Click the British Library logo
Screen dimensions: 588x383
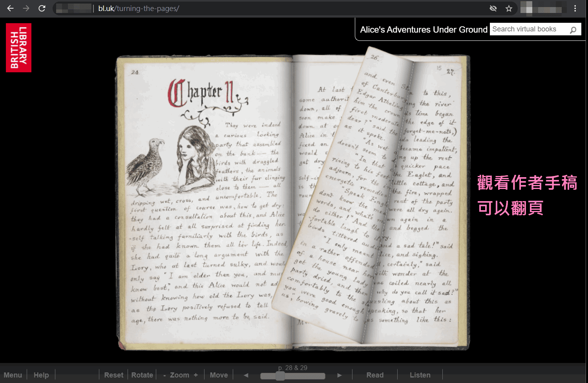pos(18,48)
